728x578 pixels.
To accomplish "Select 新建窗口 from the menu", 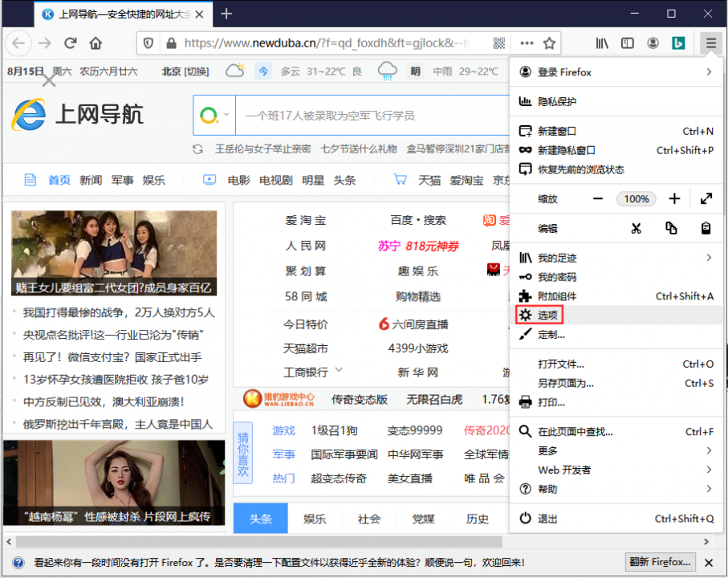I will [616, 131].
